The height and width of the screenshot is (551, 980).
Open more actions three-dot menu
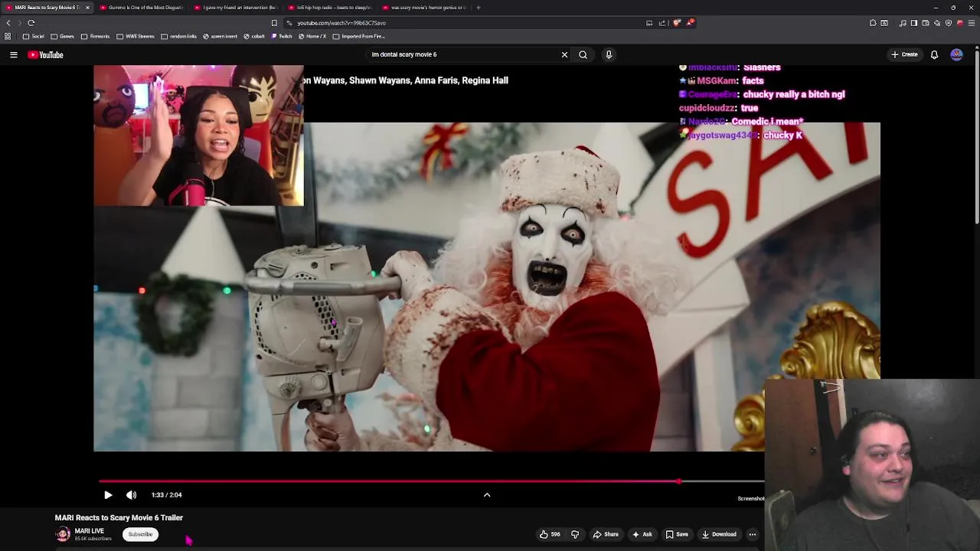tap(753, 534)
